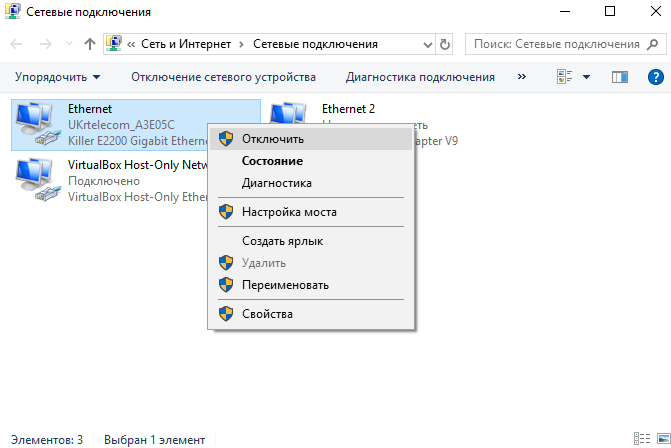This screenshot has width=671, height=448.
Task: Click shield icon beside Настройка моста
Action: click(226, 212)
